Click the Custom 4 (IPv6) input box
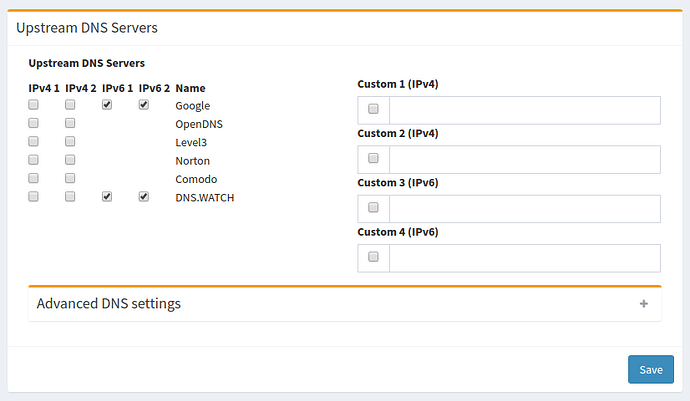The image size is (690, 401). point(524,258)
